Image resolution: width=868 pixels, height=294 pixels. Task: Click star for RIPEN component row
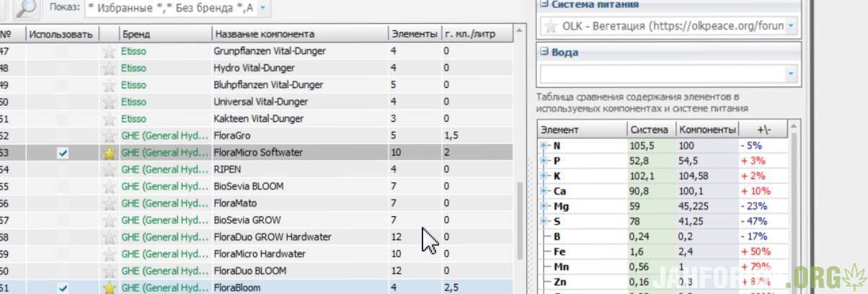[x=109, y=170]
